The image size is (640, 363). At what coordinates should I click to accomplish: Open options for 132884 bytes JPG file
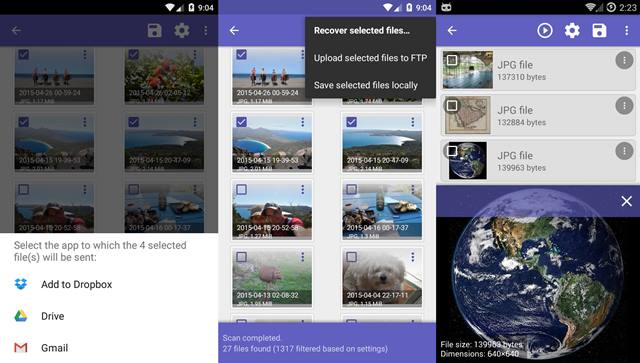[x=624, y=106]
